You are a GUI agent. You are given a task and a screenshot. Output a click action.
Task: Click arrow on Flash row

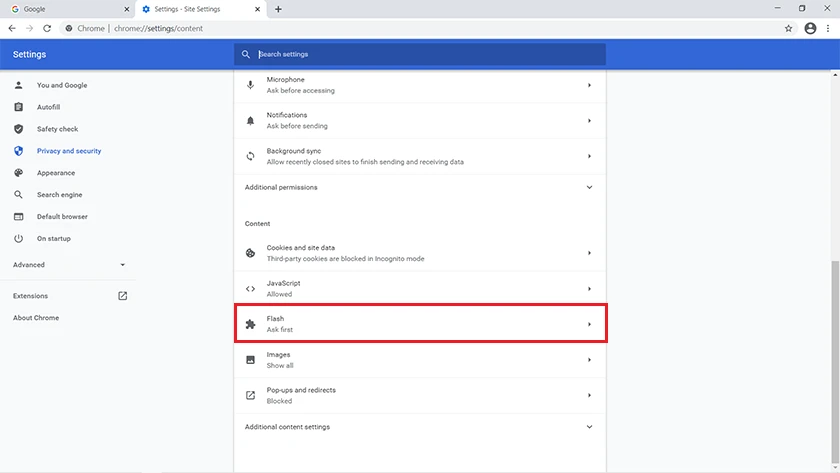pyautogui.click(x=589, y=324)
